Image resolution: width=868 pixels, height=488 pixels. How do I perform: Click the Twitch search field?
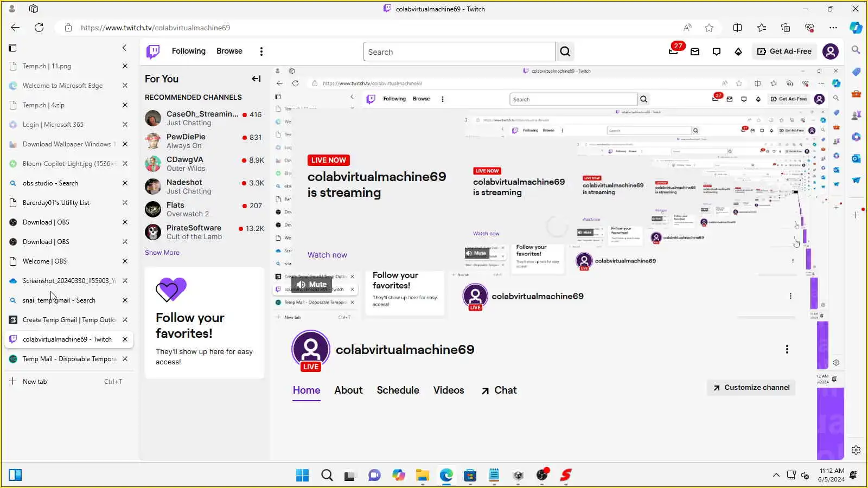pyautogui.click(x=459, y=52)
